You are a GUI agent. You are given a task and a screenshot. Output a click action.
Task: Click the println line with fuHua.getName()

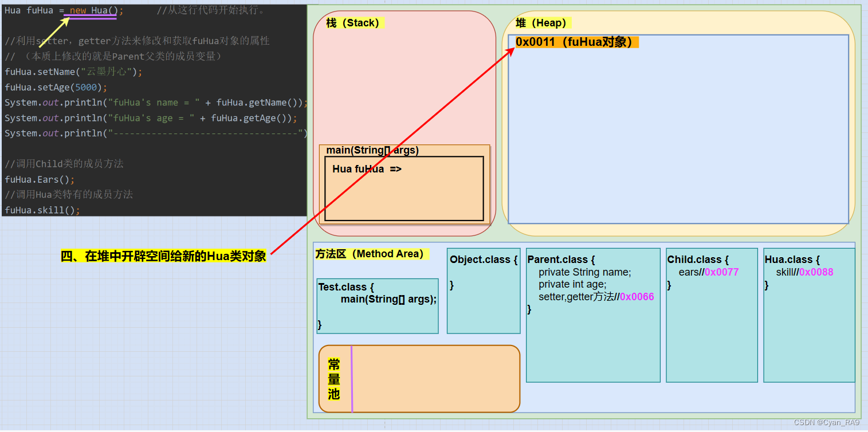pos(156,103)
